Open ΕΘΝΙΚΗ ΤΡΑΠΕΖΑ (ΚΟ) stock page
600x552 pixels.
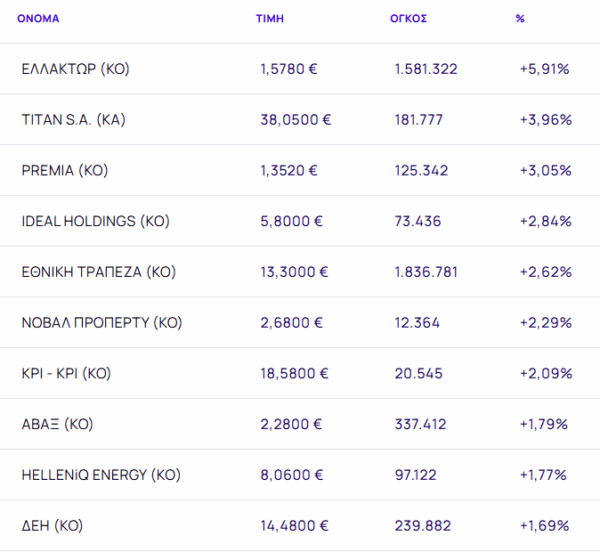point(101,272)
